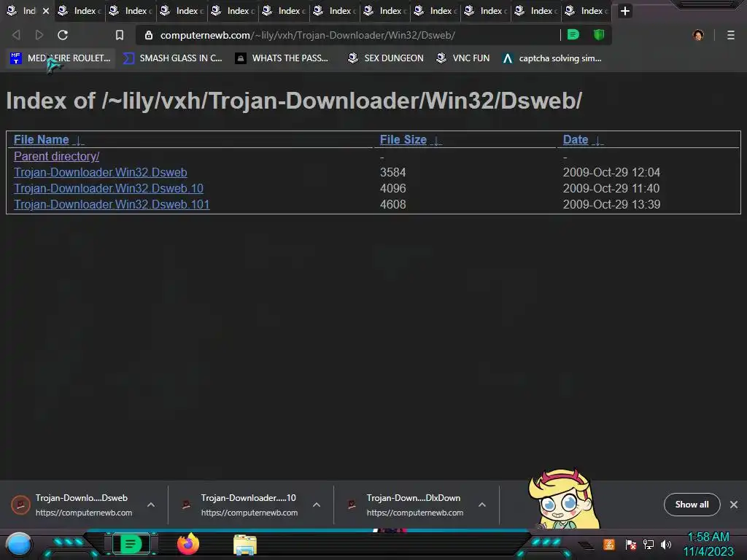747x560 pixels.
Task: Switch to the last Index tab
Action: tap(587, 10)
